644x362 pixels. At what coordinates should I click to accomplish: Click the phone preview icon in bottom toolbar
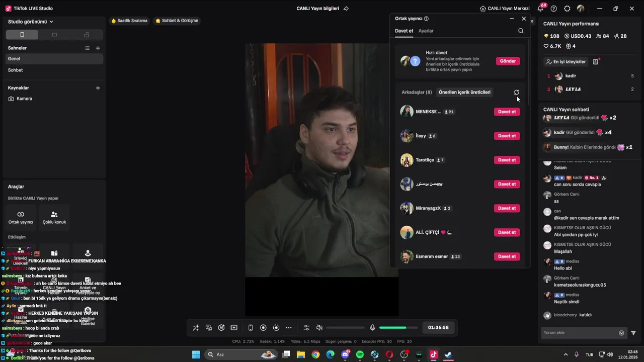(x=251, y=328)
